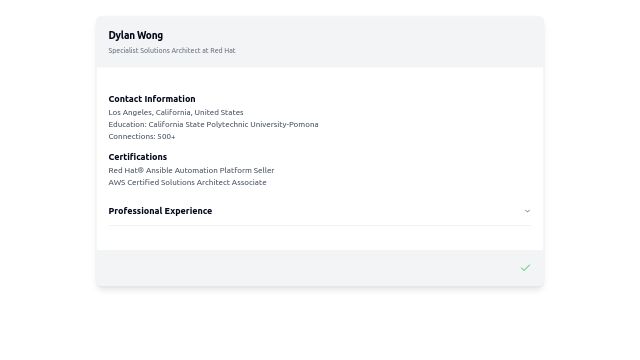Screen dimensions: 640x360
Task: Click the Certifications section heading
Action: [x=138, y=157]
